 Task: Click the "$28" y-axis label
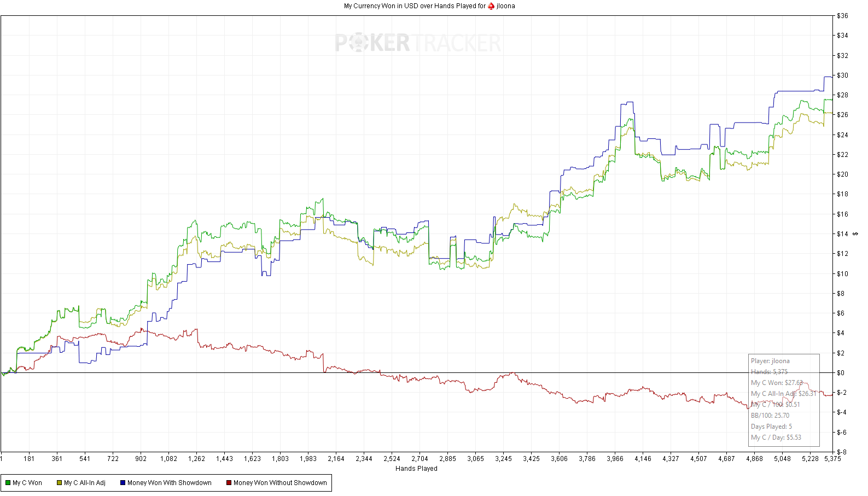[842, 95]
